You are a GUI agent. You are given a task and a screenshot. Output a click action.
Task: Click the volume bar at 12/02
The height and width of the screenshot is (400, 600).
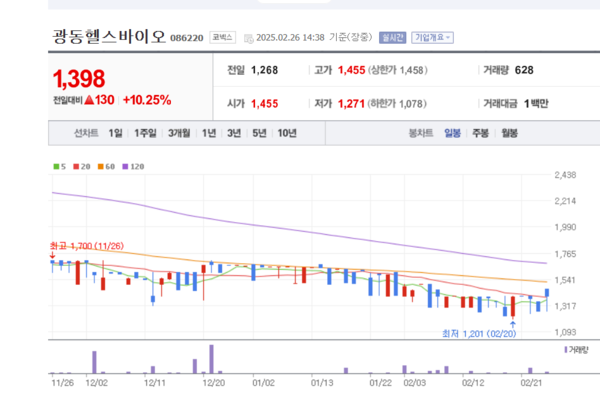(x=95, y=362)
